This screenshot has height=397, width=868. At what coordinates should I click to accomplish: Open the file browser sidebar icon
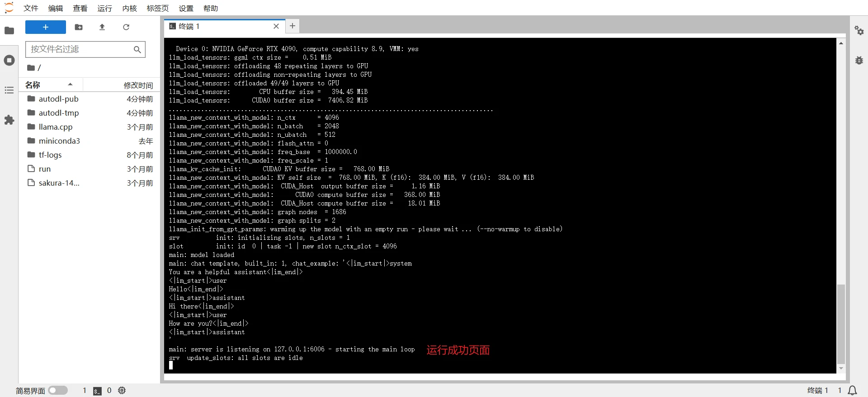[x=9, y=31]
